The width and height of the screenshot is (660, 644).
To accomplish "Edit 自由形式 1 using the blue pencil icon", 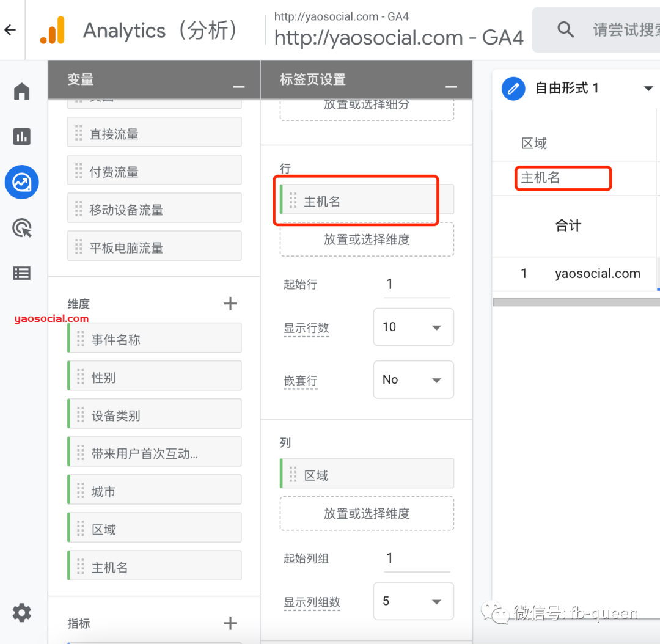I will click(x=513, y=89).
